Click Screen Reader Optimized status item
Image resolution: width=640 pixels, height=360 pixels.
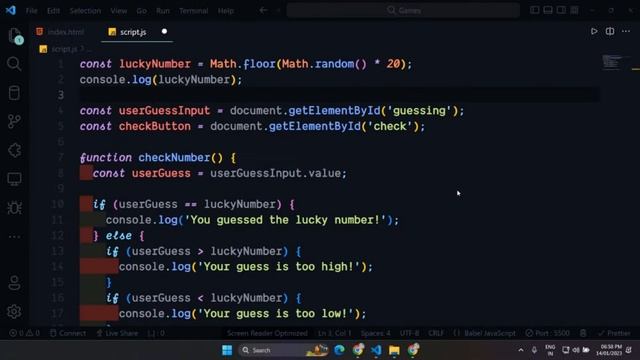click(x=267, y=333)
